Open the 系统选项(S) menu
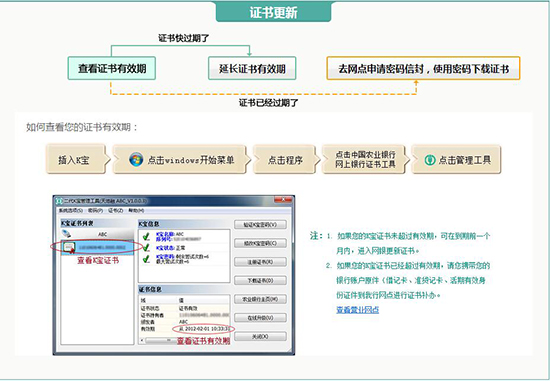Screen dimensions: 550x381 pyautogui.click(x=71, y=210)
